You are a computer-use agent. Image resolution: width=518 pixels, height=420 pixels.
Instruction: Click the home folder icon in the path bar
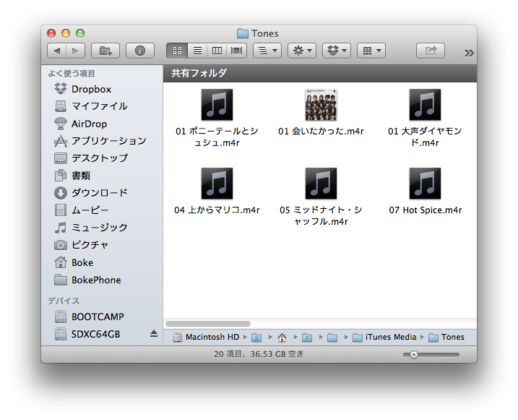click(x=282, y=338)
